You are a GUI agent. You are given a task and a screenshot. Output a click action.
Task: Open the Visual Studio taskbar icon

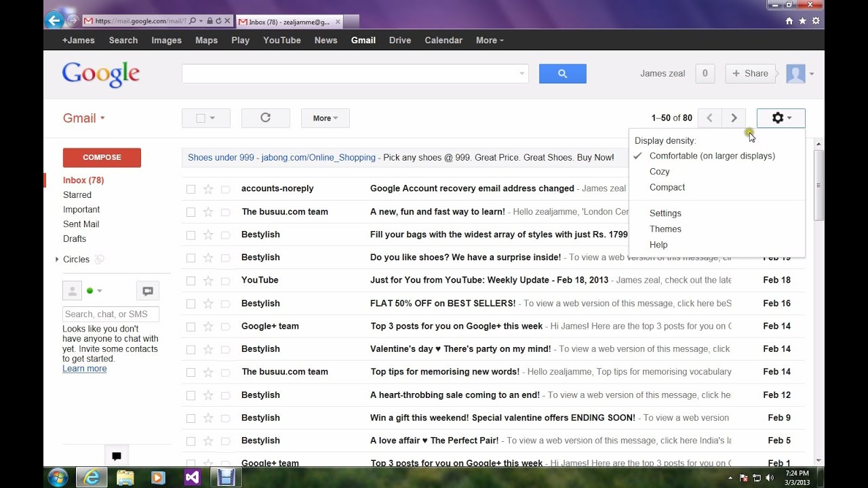192,478
